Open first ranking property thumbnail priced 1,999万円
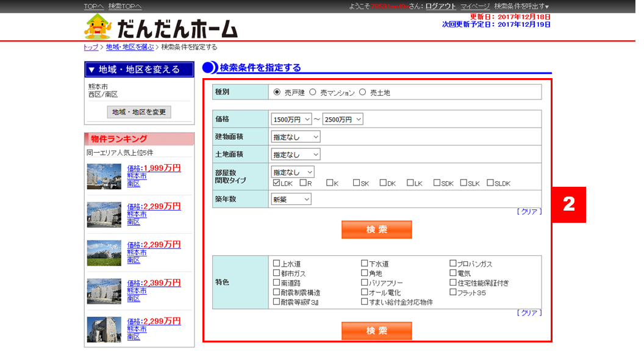This screenshot has width=644, height=351. point(104,176)
